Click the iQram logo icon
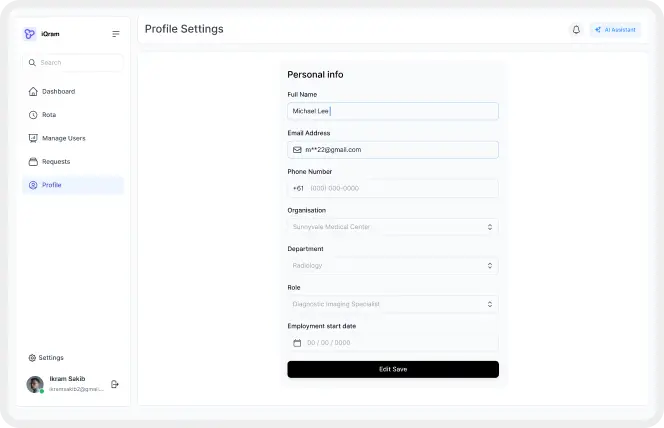 pos(30,34)
